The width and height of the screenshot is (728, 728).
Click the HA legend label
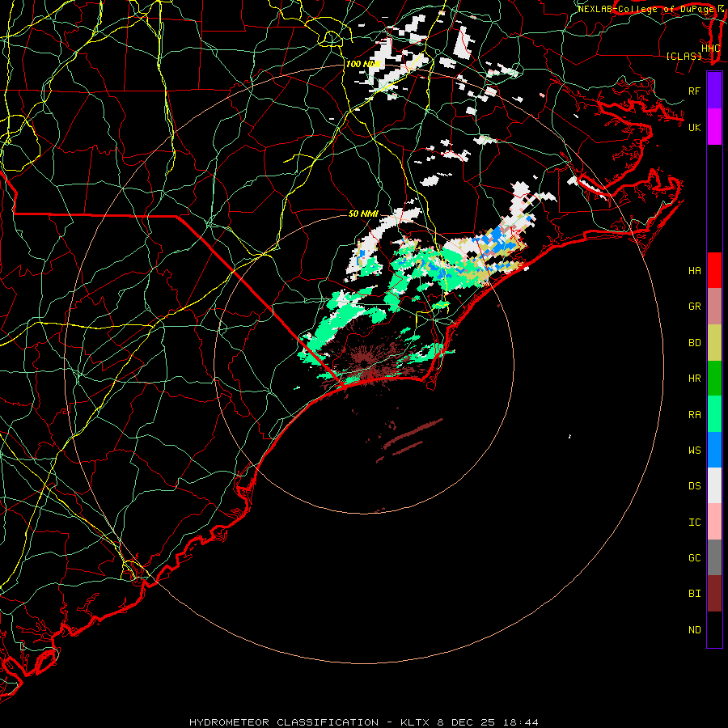click(x=695, y=271)
